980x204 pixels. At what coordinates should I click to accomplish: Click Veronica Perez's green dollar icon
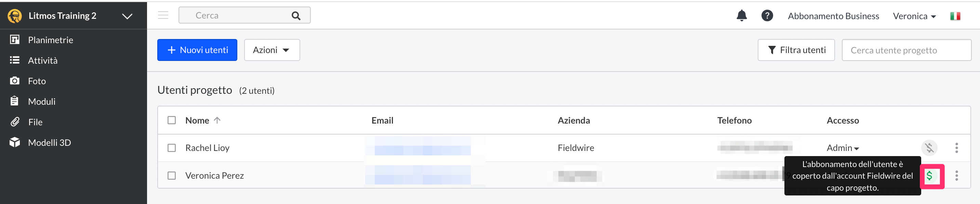tap(929, 176)
